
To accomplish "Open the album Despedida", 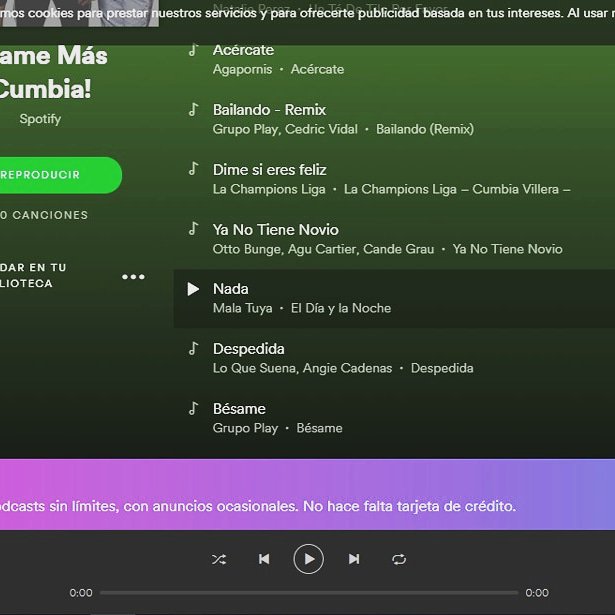I will [442, 368].
